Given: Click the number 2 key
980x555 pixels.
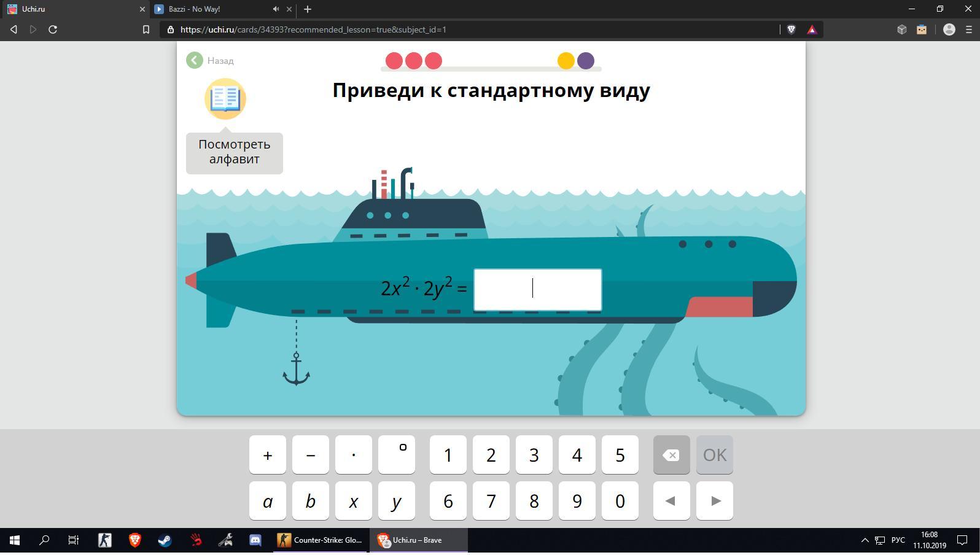Looking at the screenshot, I should click(x=491, y=455).
